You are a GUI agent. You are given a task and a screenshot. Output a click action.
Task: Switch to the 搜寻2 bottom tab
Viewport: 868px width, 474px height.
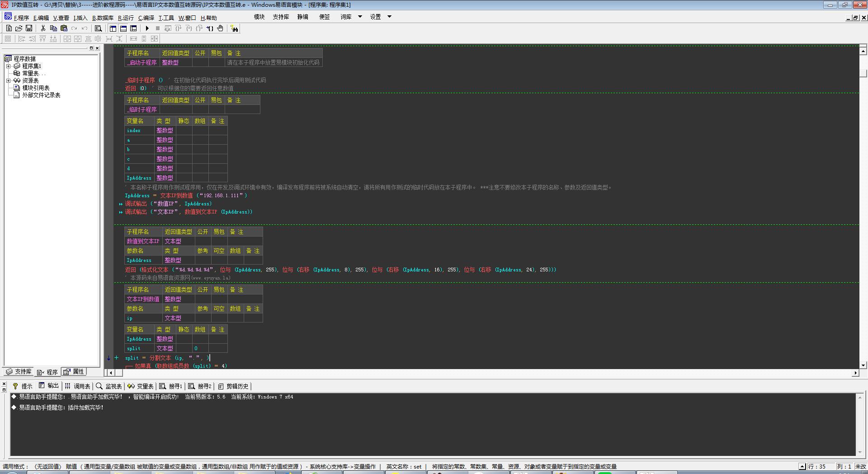coord(199,386)
